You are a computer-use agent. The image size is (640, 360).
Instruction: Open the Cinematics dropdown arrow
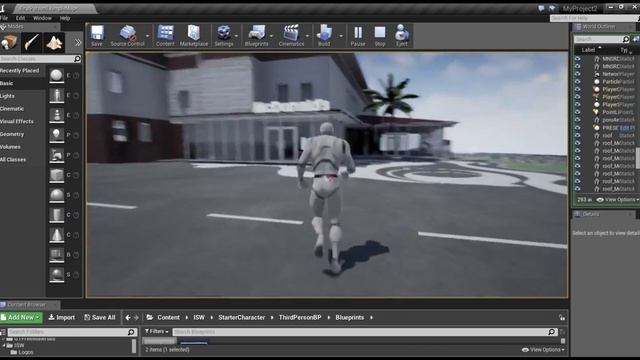(x=307, y=36)
